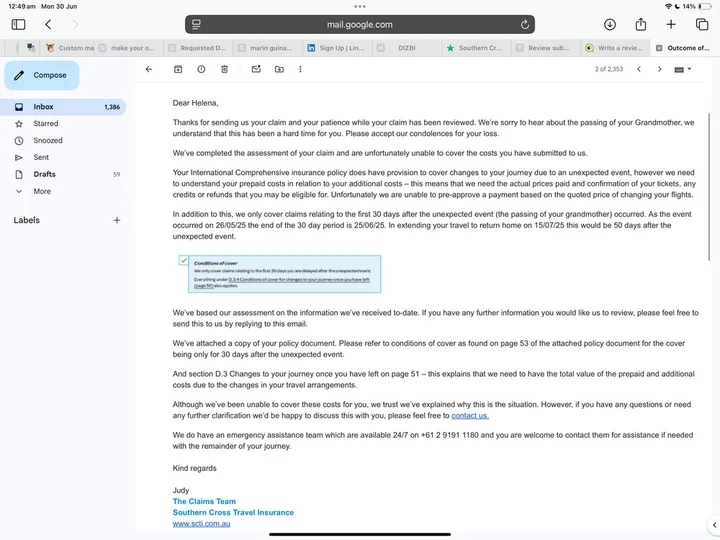Create a new label with plus
The height and width of the screenshot is (540, 720).
117,220
